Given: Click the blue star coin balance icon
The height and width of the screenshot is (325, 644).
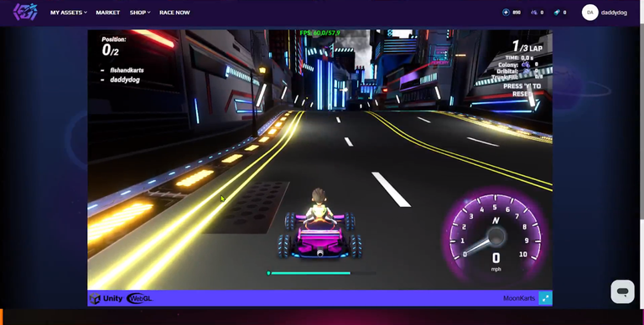Looking at the screenshot, I should (x=506, y=13).
